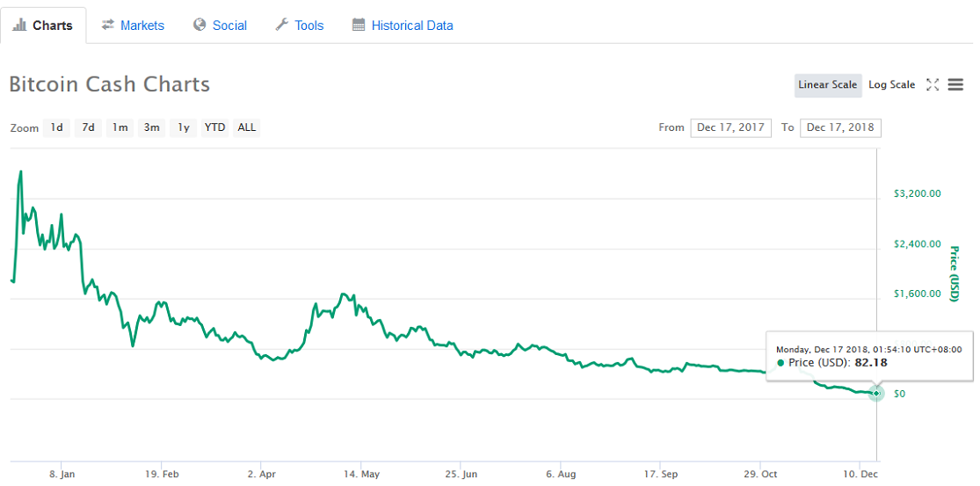Image resolution: width=980 pixels, height=486 pixels.
Task: Click the Bitcoin Cash Charts heading
Action: tap(109, 84)
